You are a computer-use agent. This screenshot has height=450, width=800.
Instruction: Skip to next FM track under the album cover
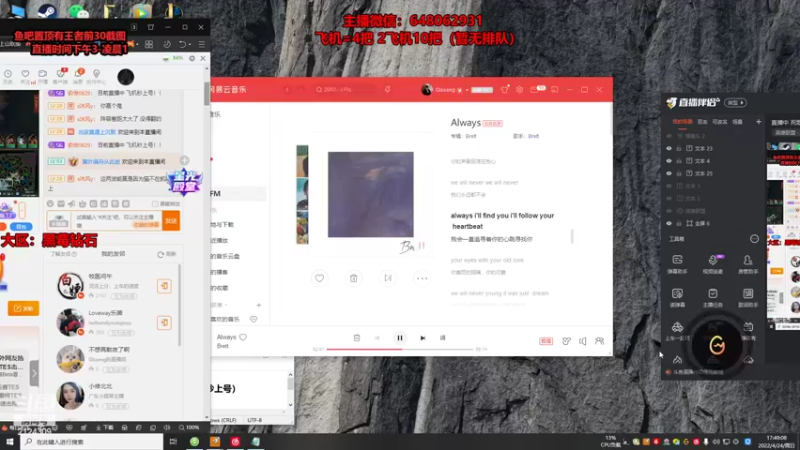click(388, 278)
